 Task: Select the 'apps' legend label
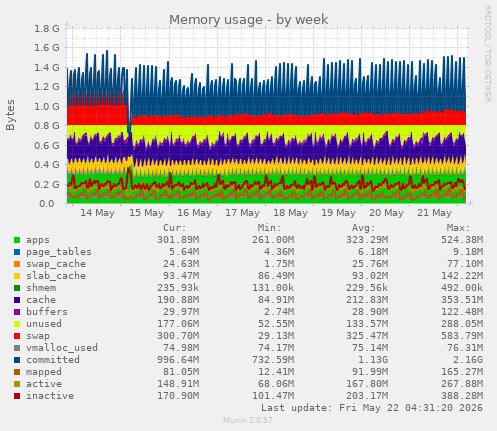38,240
